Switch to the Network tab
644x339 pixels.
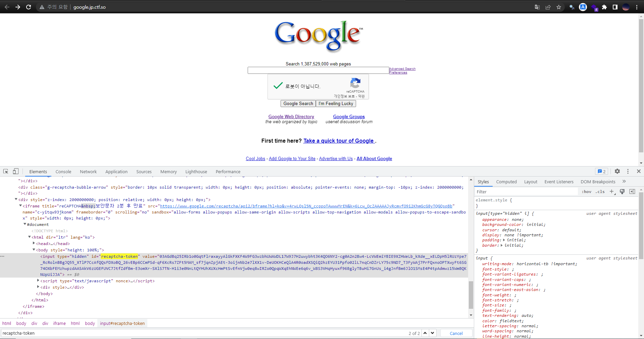(x=88, y=172)
